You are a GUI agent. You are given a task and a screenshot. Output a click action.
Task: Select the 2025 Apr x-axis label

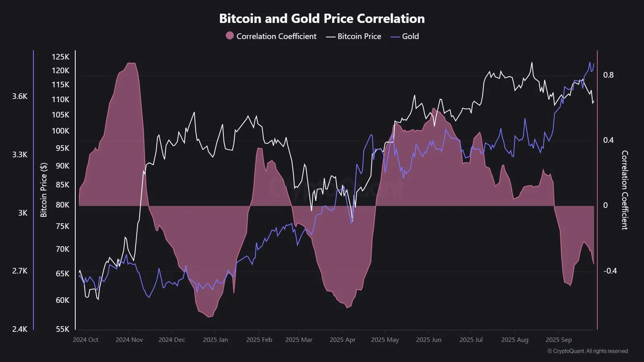click(x=343, y=340)
